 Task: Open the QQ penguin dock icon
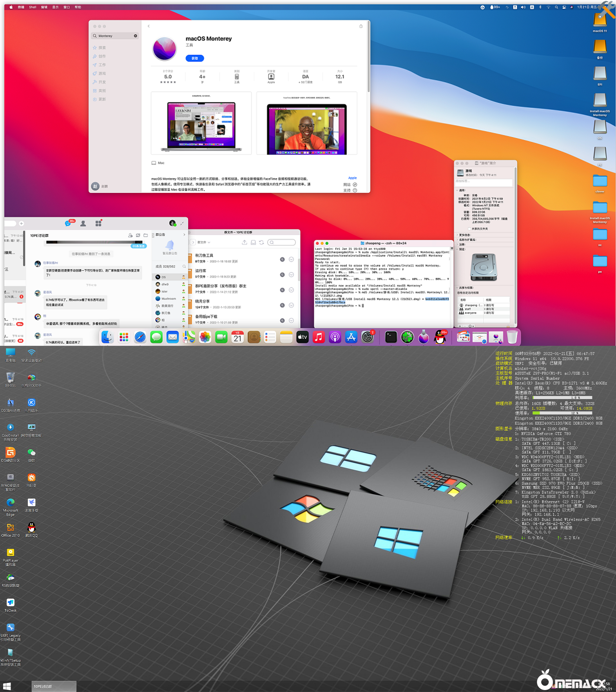pos(440,337)
